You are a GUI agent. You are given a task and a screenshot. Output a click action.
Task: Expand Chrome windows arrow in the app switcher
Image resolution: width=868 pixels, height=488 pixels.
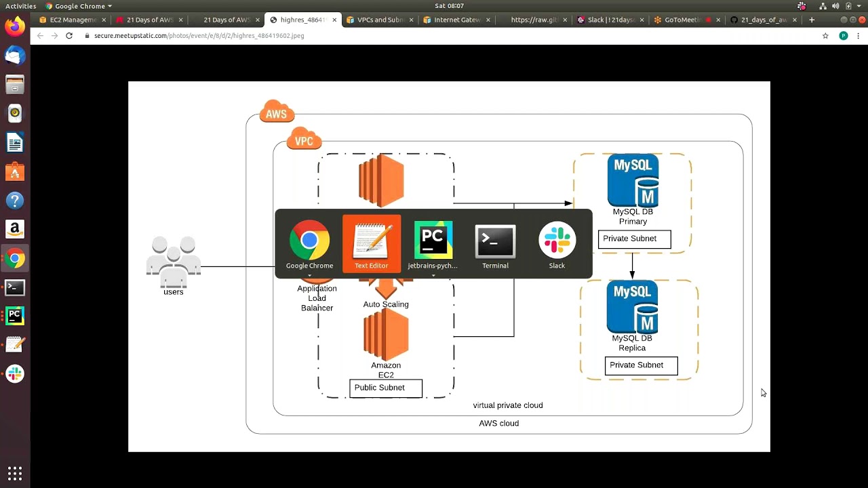[309, 276]
